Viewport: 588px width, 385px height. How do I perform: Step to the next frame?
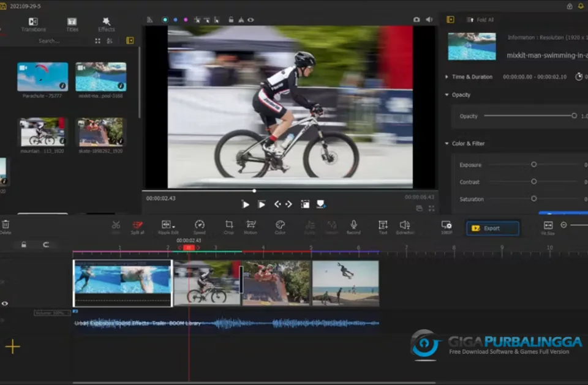pos(288,204)
